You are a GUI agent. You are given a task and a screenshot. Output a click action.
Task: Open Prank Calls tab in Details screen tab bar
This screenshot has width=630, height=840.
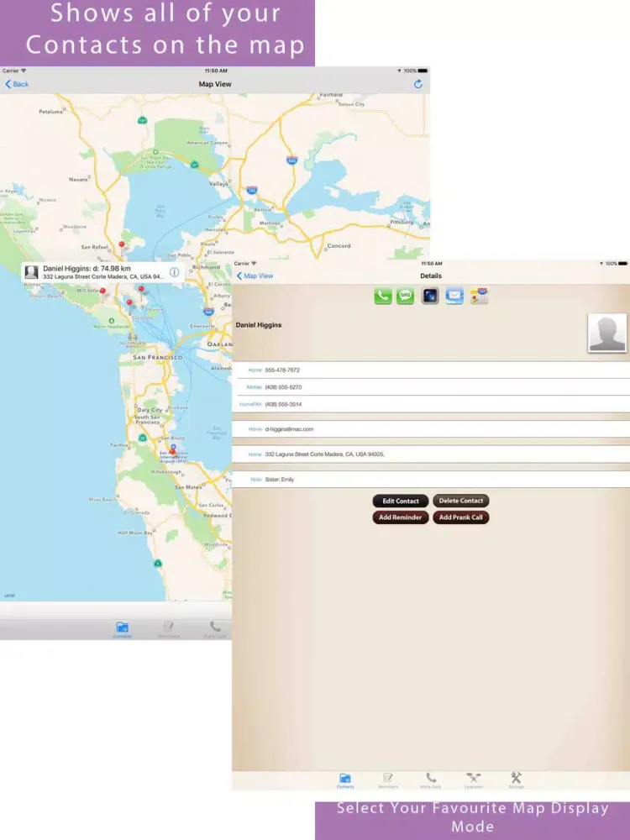pos(431,780)
